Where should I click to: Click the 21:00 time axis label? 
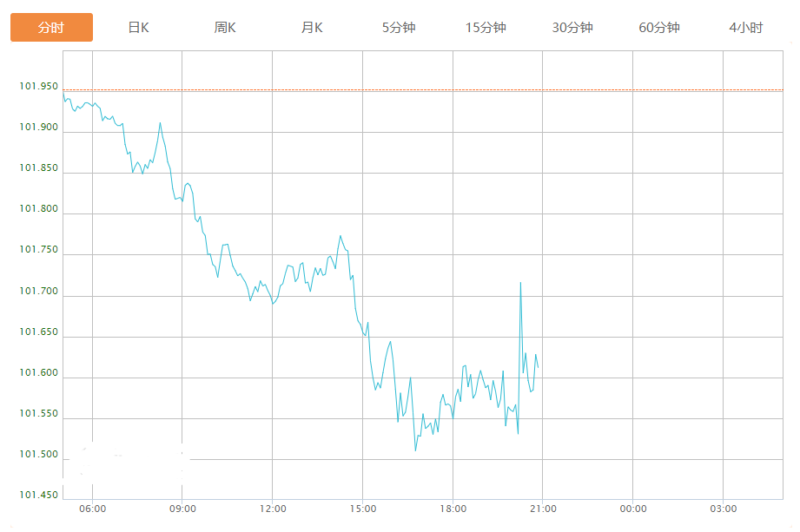point(543,509)
